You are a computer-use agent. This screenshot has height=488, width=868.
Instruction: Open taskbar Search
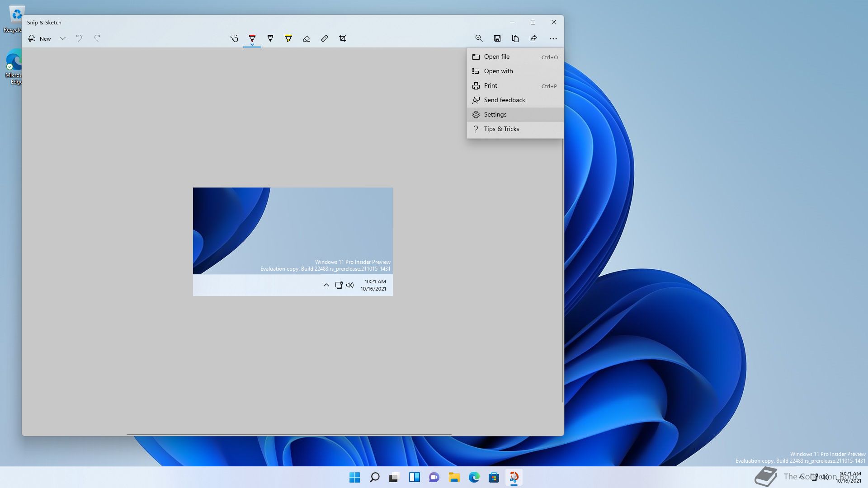click(375, 477)
